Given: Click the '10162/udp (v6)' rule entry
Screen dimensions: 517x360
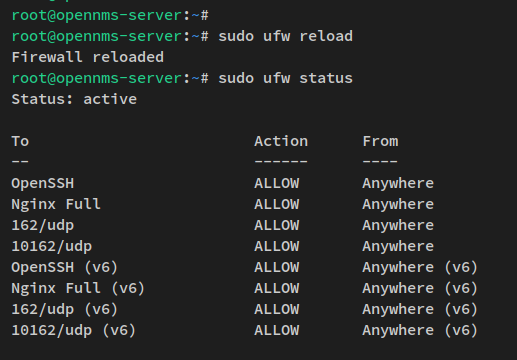Looking at the screenshot, I should [x=74, y=330].
